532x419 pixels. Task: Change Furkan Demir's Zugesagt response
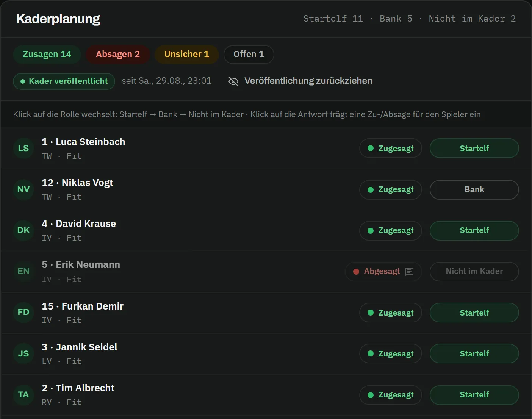click(x=390, y=313)
